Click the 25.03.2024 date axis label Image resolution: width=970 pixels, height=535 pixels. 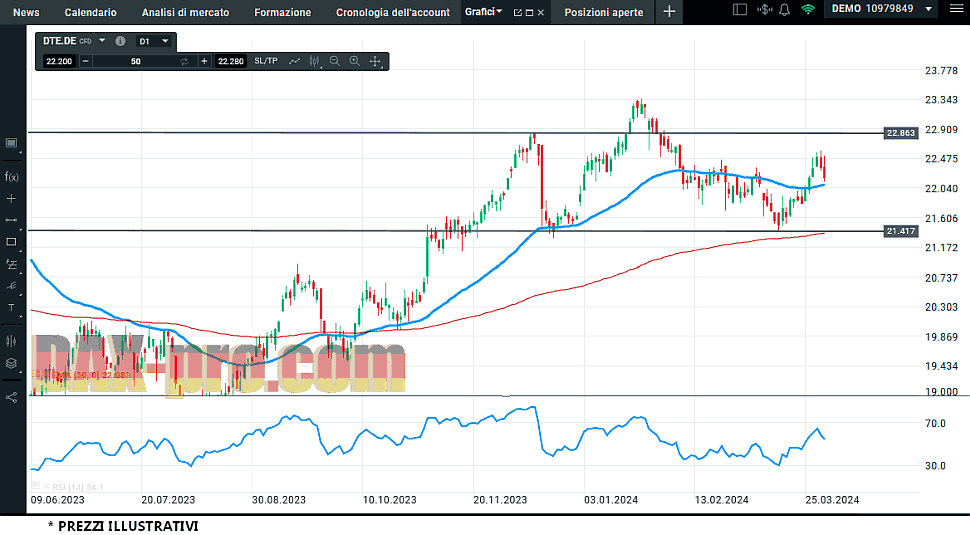click(832, 500)
